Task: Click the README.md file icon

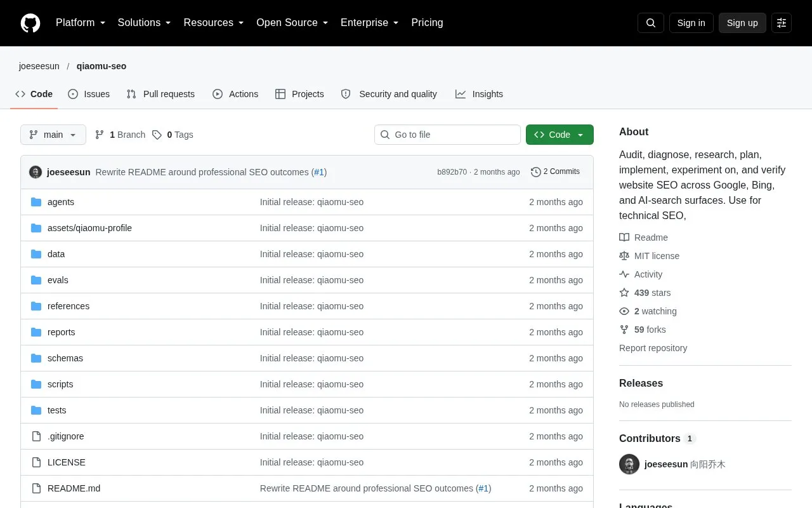Action: (36, 488)
